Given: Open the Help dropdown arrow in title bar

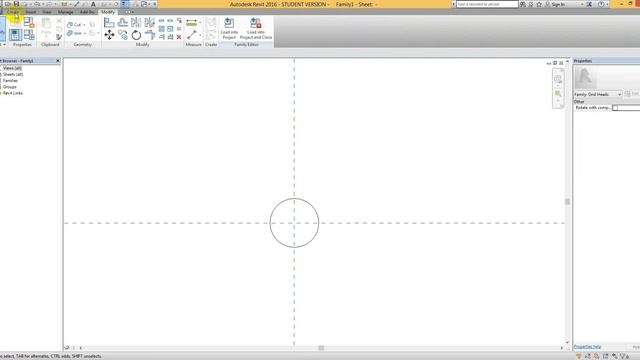Looking at the screenshot, I should click(x=607, y=4).
